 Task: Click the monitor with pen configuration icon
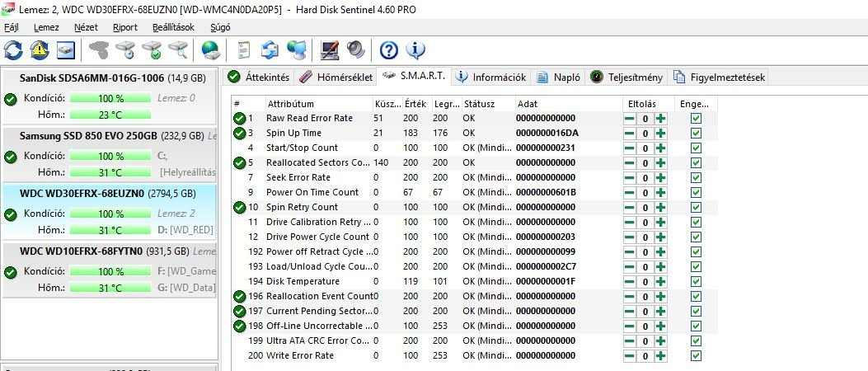click(x=330, y=50)
